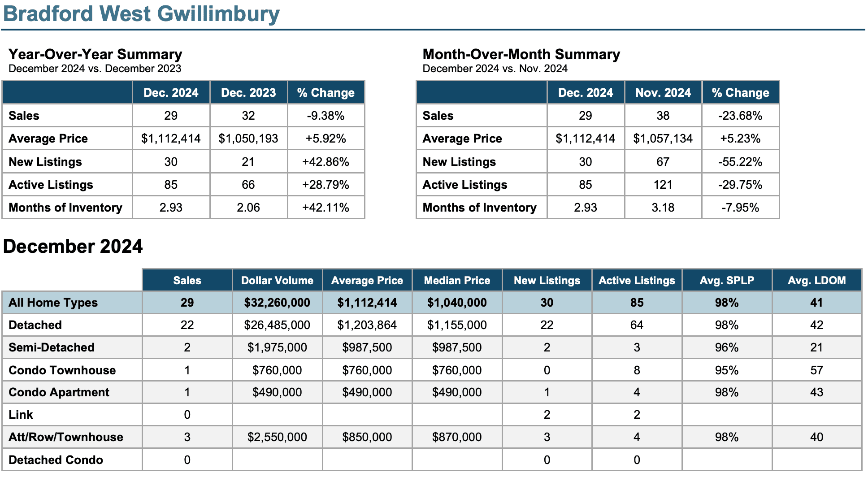Click the All Home Types row label
The height and width of the screenshot is (477, 868).
pos(53,303)
